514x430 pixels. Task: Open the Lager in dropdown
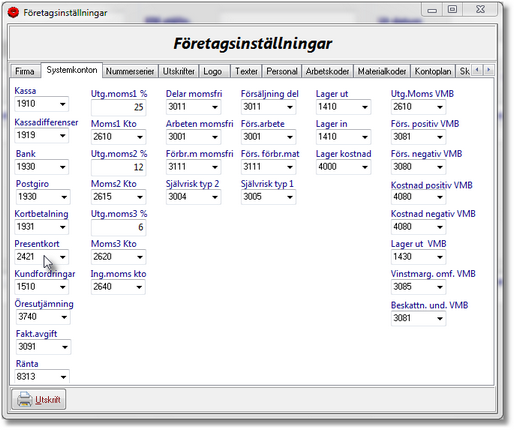[365, 137]
